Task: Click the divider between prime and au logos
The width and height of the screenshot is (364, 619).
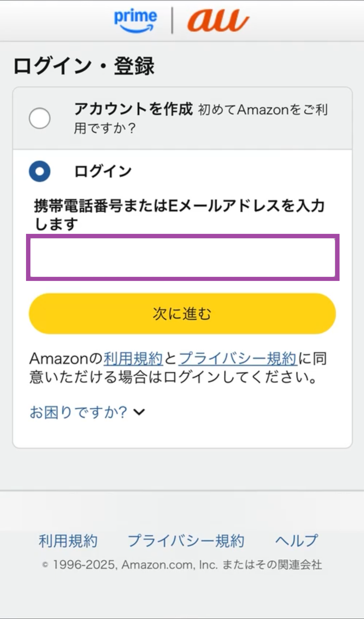Action: point(172,21)
